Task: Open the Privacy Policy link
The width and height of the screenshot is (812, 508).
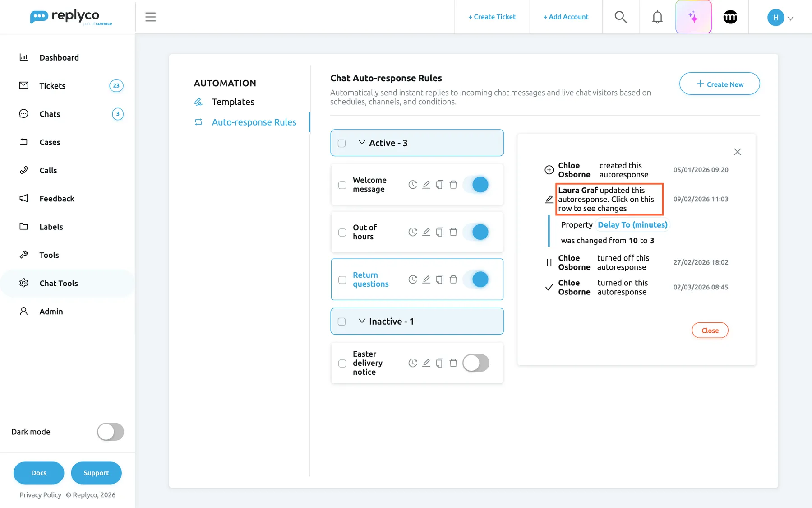Action: [x=40, y=495]
